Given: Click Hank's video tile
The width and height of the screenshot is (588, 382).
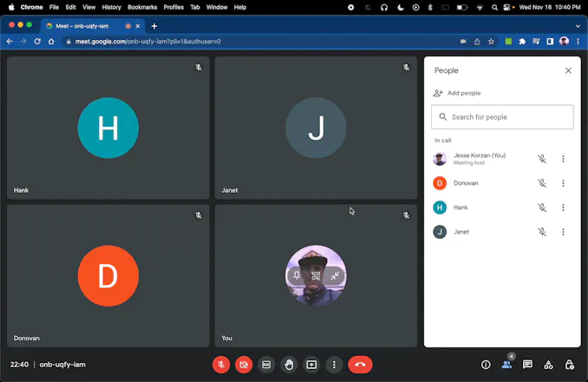Looking at the screenshot, I should pos(108,128).
